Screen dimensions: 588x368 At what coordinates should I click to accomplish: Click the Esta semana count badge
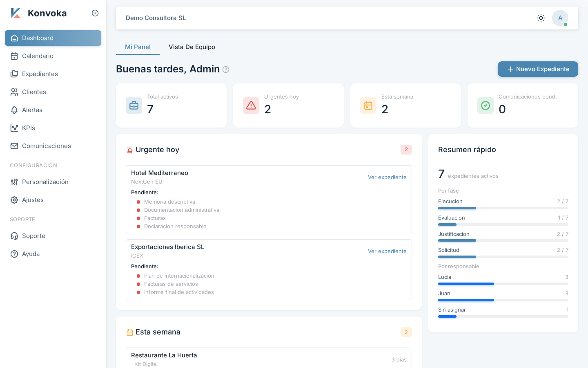[x=406, y=332]
